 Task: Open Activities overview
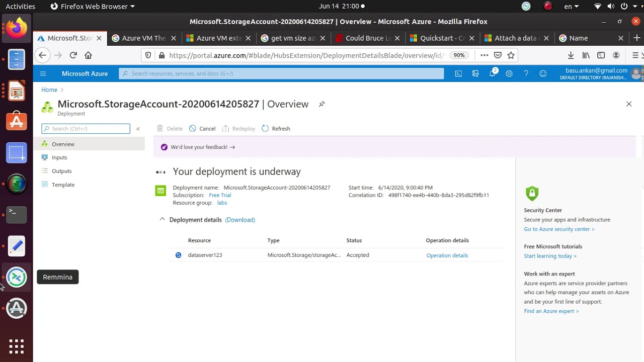pyautogui.click(x=20, y=7)
